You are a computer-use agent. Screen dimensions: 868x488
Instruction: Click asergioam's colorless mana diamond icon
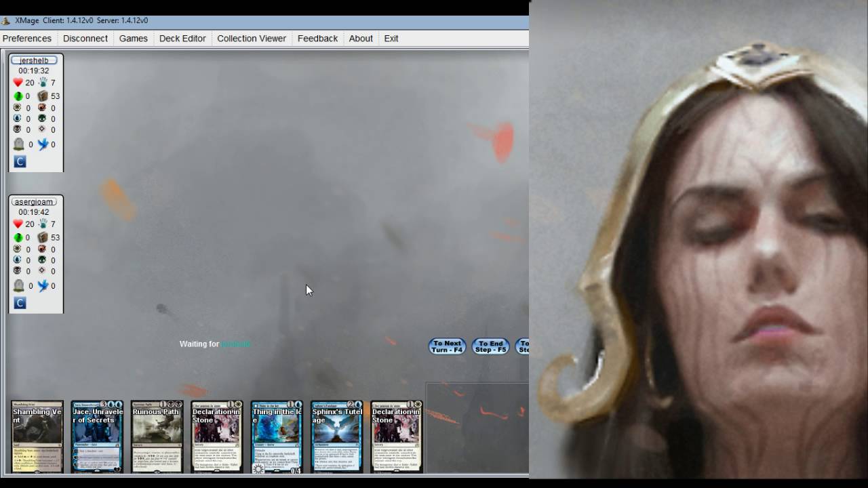pos(42,271)
